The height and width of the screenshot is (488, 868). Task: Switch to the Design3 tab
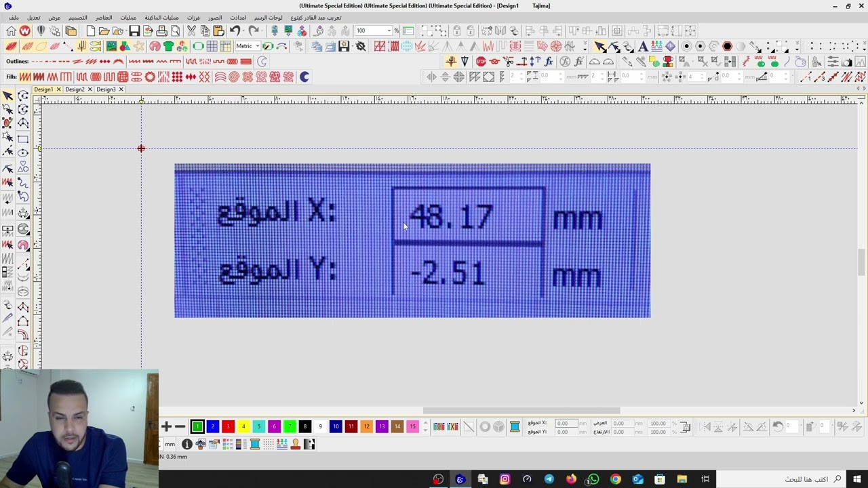pos(106,89)
